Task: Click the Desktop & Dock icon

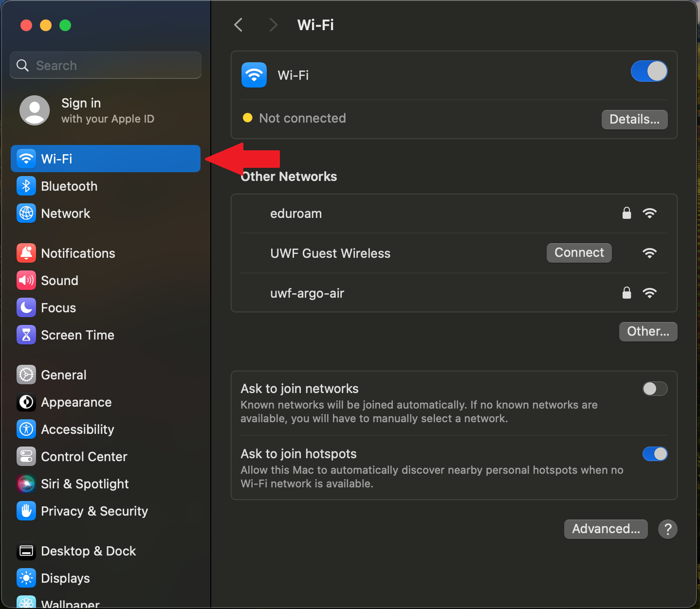Action: (x=26, y=551)
